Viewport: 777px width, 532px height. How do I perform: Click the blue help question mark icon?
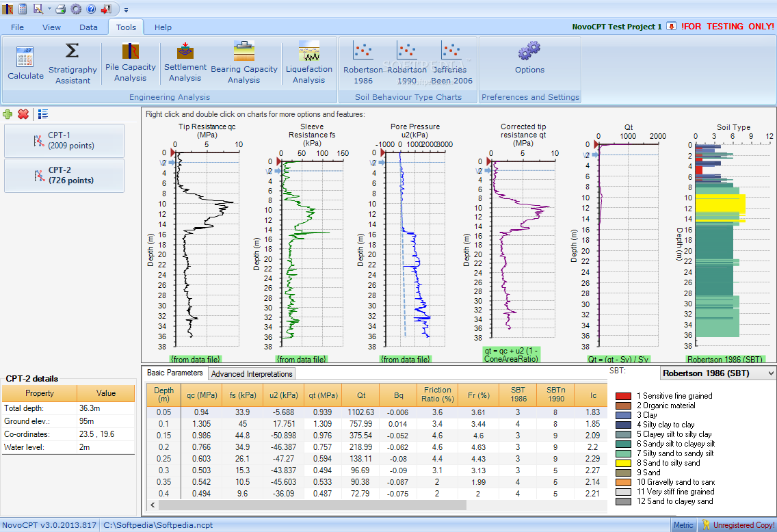click(91, 9)
